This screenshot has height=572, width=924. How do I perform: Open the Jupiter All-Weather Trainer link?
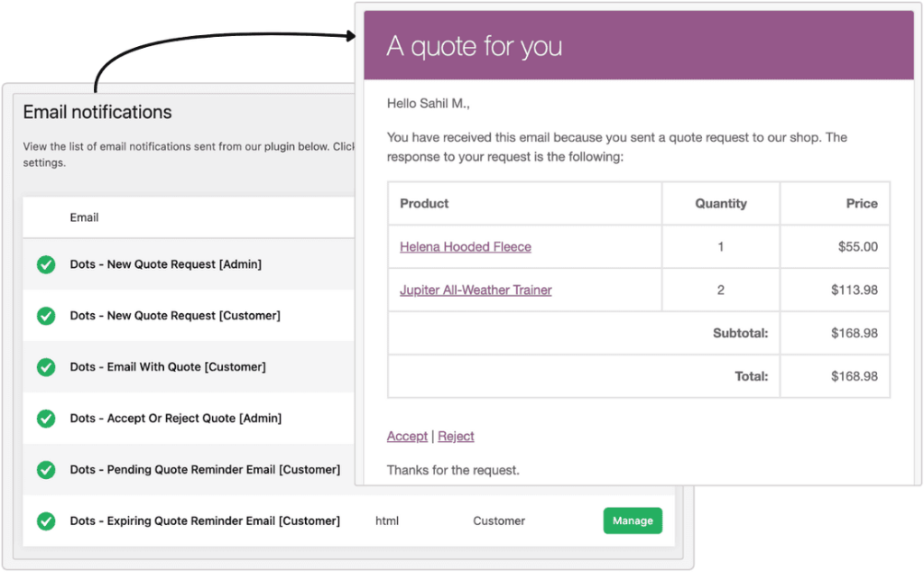click(476, 290)
